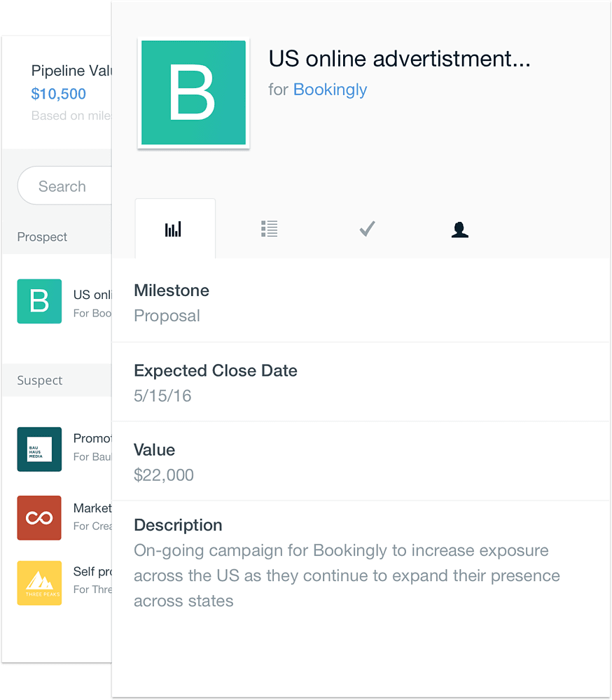Select the Bauhaus Media logo icon

[x=39, y=449]
